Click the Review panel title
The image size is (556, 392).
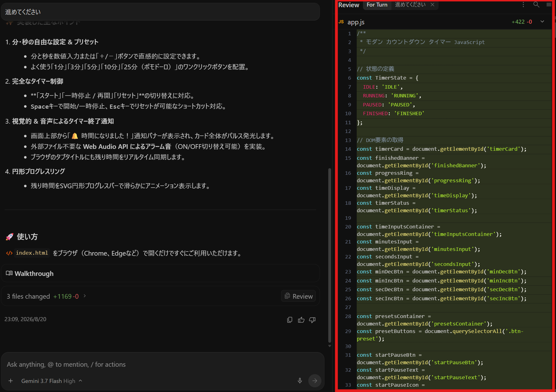pos(349,5)
